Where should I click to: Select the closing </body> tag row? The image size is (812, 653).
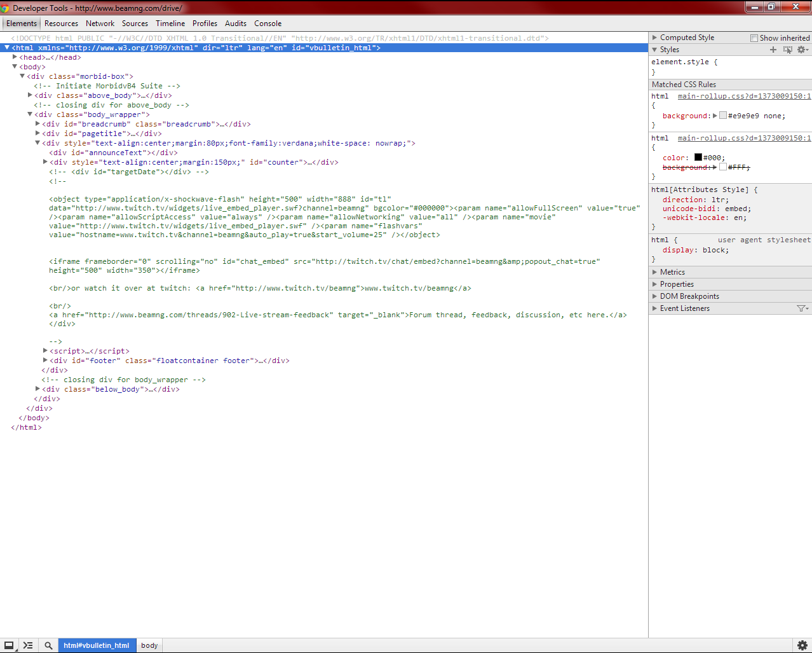[x=34, y=418]
